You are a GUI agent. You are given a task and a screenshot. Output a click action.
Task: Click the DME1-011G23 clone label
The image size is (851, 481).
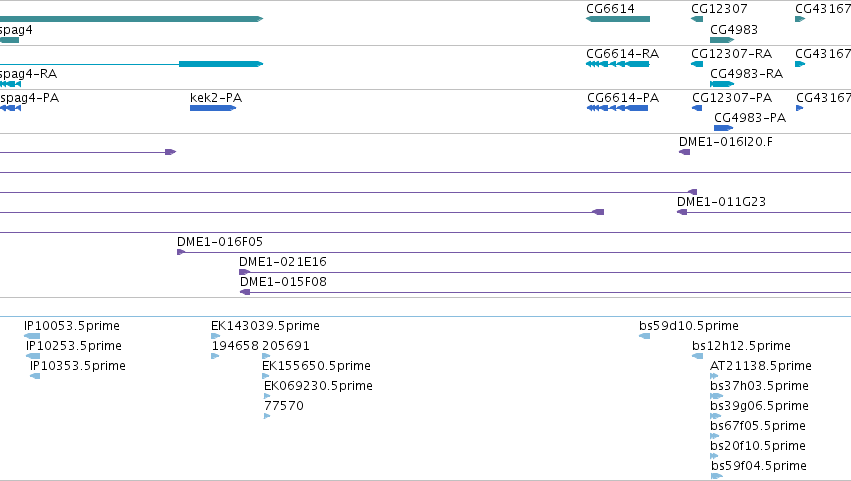pyautogui.click(x=721, y=202)
